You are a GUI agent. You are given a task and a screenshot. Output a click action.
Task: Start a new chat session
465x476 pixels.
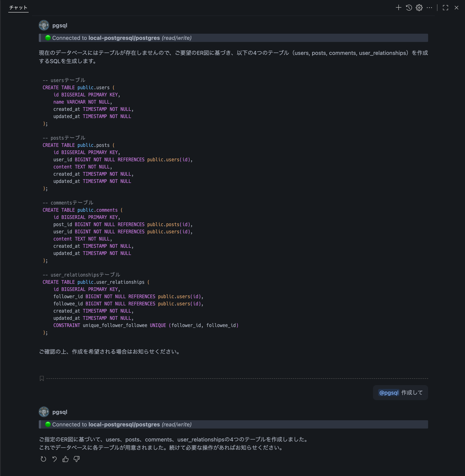[398, 8]
